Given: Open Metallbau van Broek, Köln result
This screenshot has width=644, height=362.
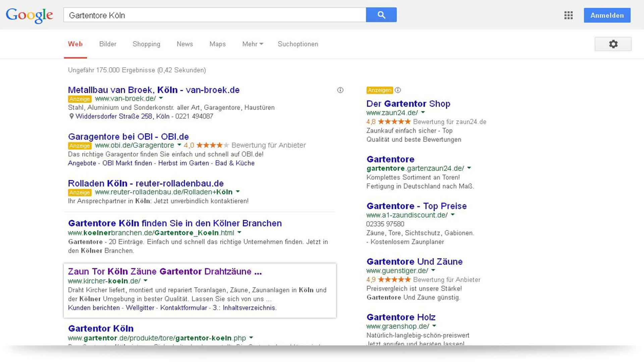Looking at the screenshot, I should tap(154, 90).
